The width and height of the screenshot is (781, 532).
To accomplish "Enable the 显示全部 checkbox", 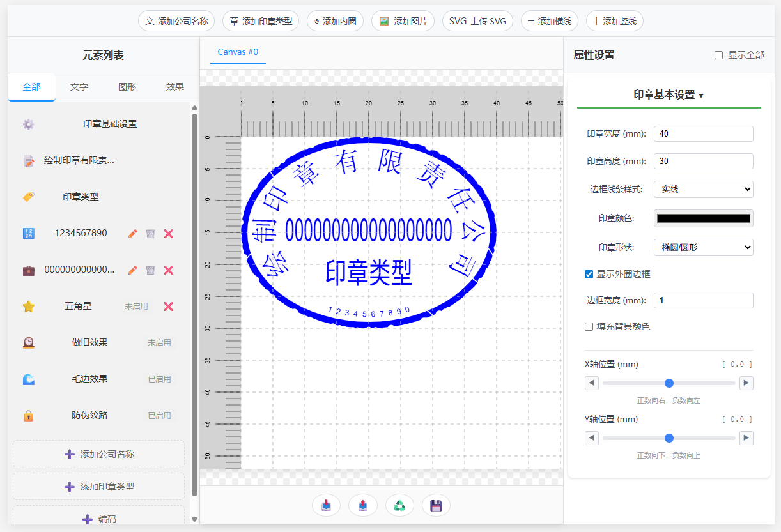I will click(x=718, y=56).
